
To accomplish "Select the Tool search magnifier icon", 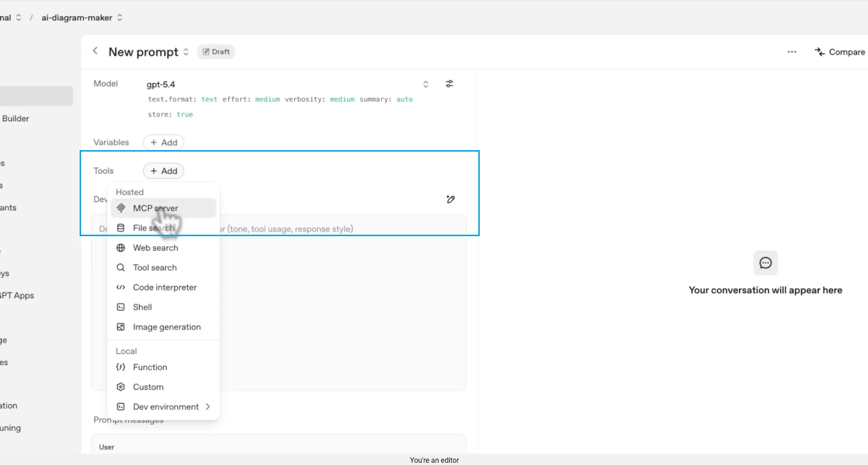I will click(120, 267).
